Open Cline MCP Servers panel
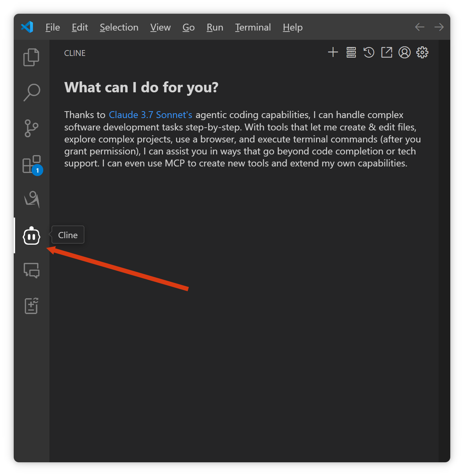The width and height of the screenshot is (464, 476). (351, 53)
